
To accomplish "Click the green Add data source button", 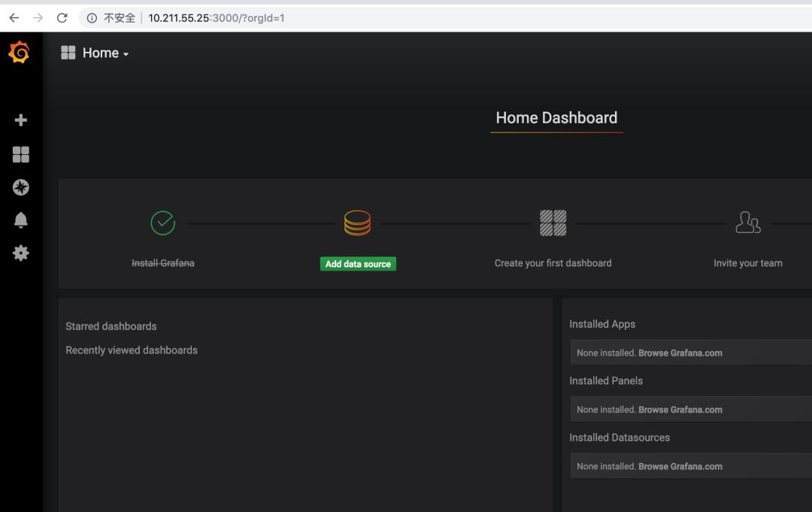I will (x=358, y=264).
